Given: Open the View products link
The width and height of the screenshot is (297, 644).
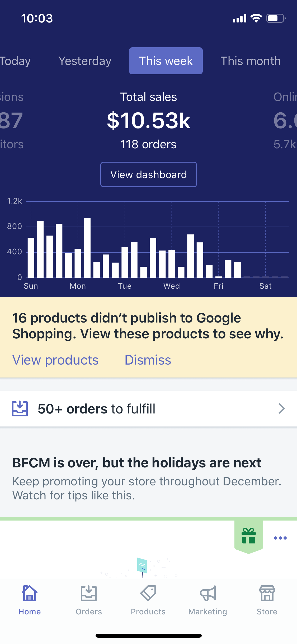Looking at the screenshot, I should coord(55,360).
